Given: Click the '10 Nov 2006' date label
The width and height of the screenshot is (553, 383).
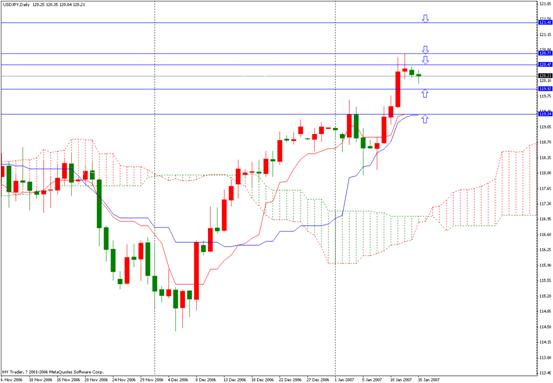Looking at the screenshot, I should pos(40,380).
